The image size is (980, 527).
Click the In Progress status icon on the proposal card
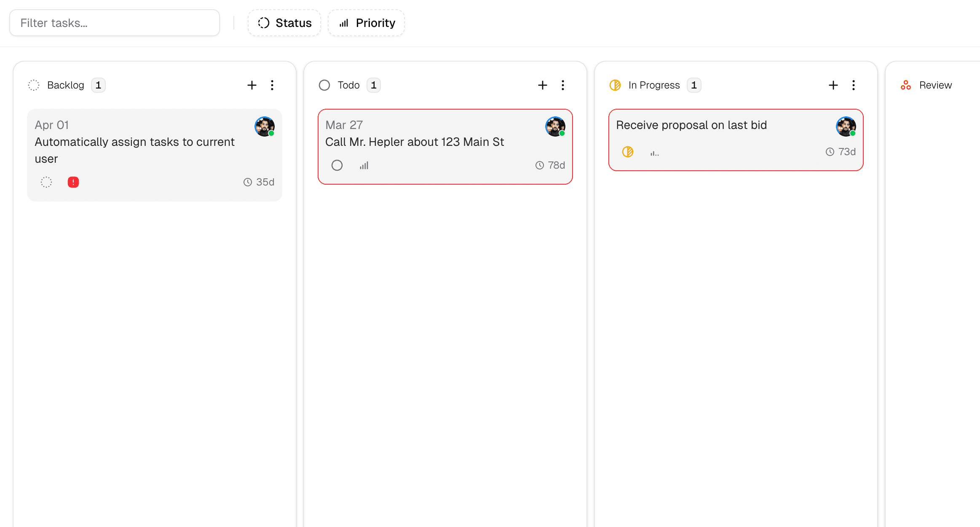click(627, 152)
